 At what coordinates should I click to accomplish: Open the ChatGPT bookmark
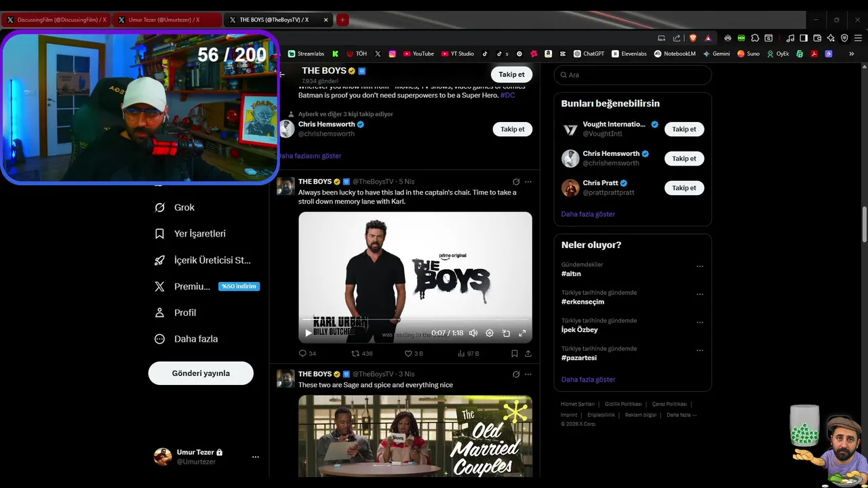(x=589, y=54)
